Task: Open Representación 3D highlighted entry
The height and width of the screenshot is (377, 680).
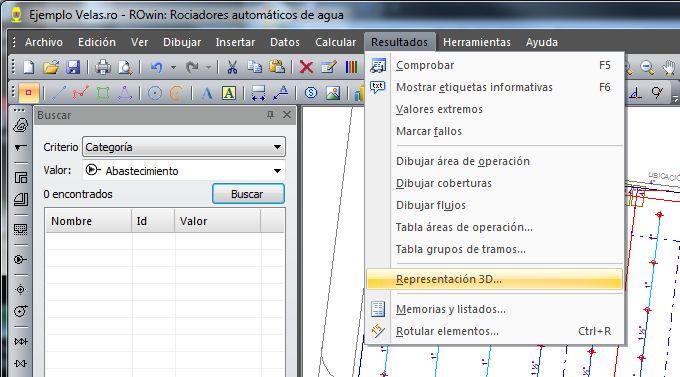Action: coord(494,279)
